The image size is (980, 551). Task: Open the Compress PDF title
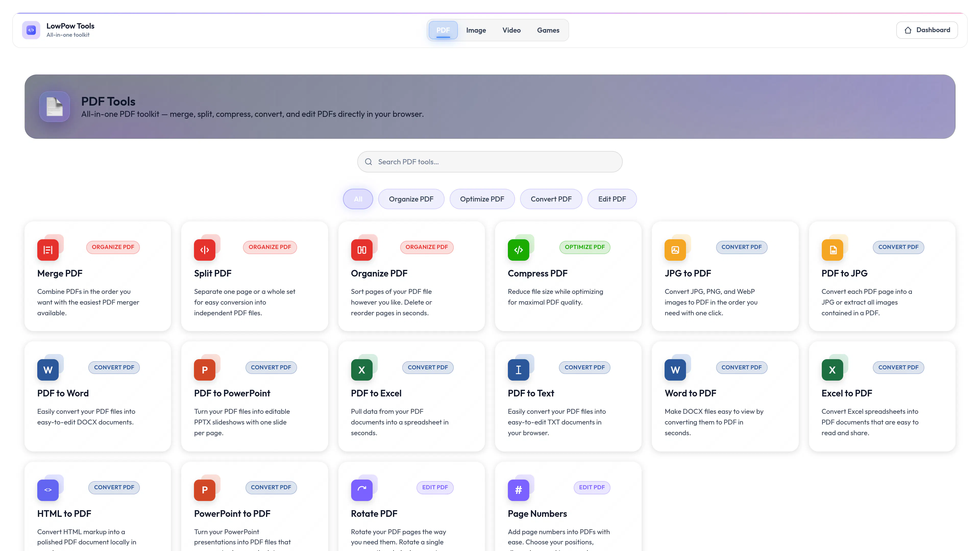coord(537,273)
